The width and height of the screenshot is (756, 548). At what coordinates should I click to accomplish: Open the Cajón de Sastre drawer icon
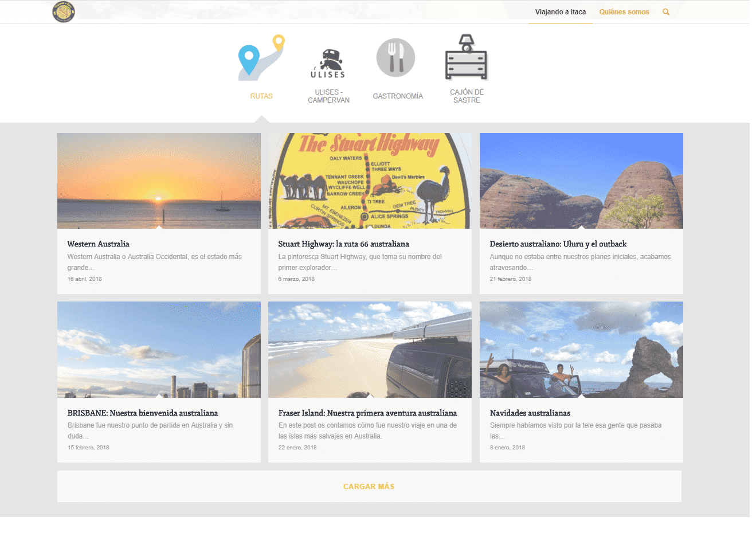pyautogui.click(x=466, y=57)
